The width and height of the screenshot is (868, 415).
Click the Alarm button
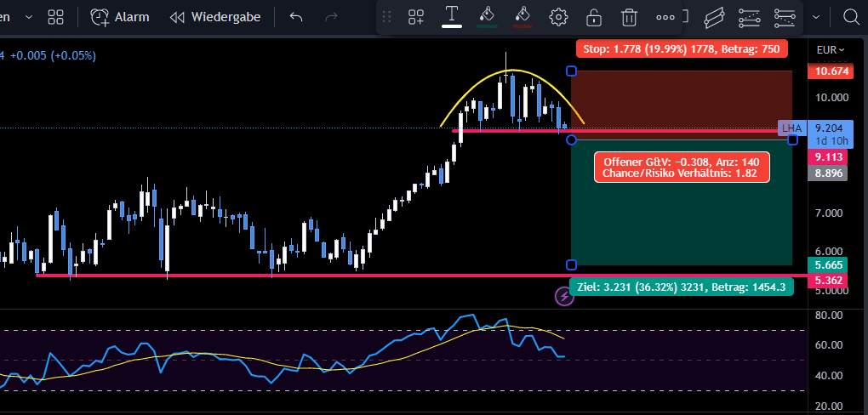coord(120,17)
